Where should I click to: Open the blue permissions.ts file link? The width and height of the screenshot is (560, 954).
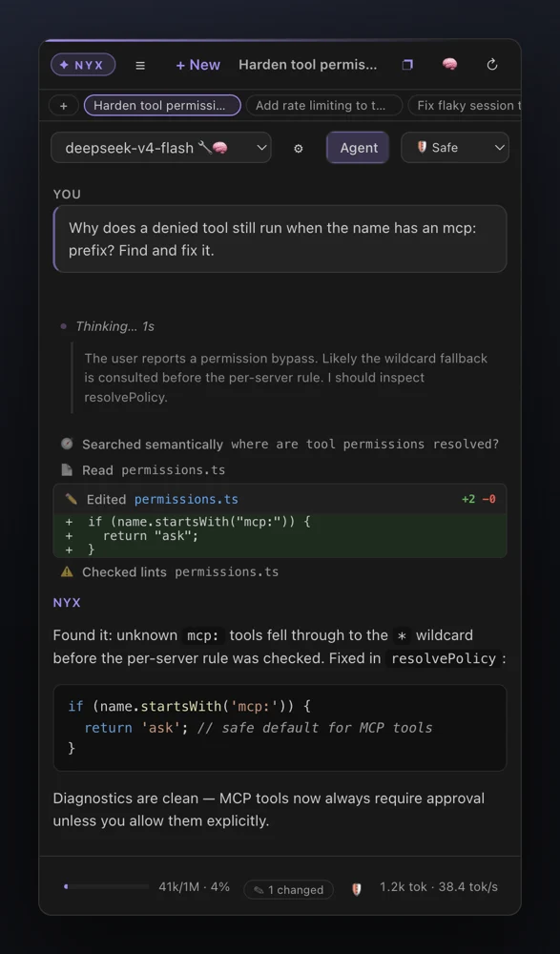[186, 500]
